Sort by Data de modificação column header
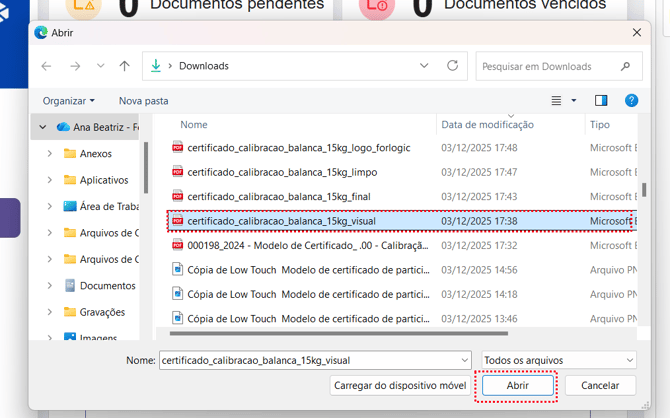Screen dimensions: 670x418 tap(488, 125)
